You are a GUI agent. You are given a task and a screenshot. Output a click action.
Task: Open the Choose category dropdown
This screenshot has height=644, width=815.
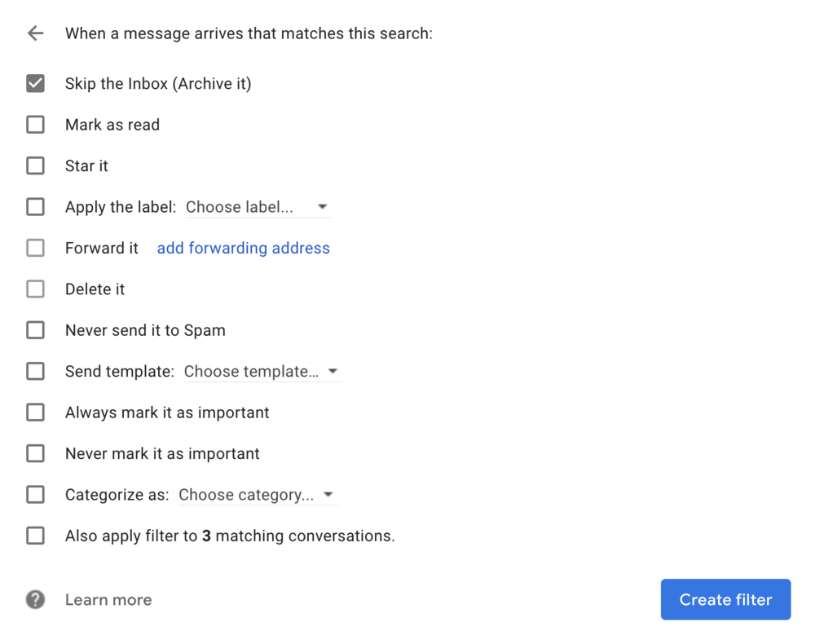257,495
